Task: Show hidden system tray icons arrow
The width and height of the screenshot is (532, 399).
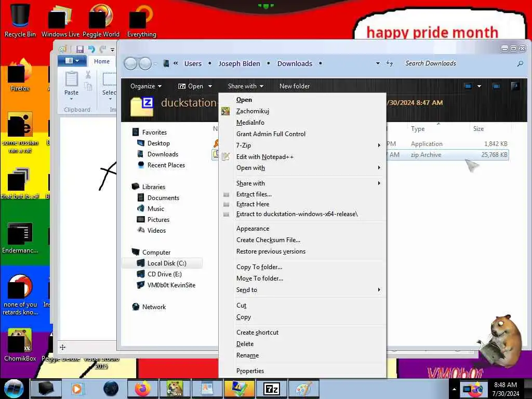Action: pyautogui.click(x=454, y=389)
